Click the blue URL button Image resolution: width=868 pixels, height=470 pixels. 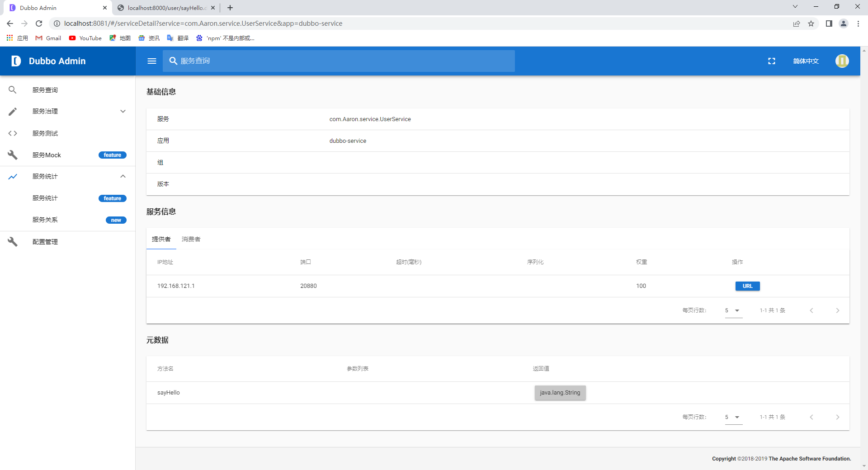pos(748,286)
